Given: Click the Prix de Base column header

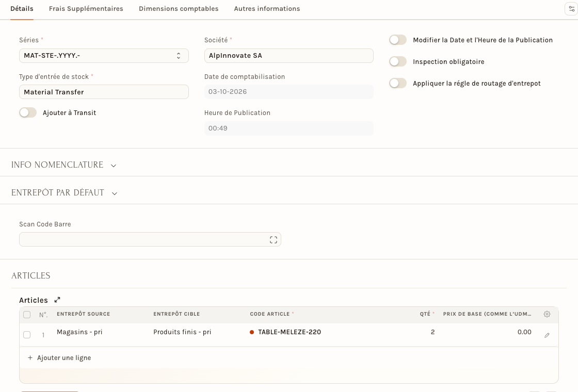Looking at the screenshot, I should (x=487, y=314).
